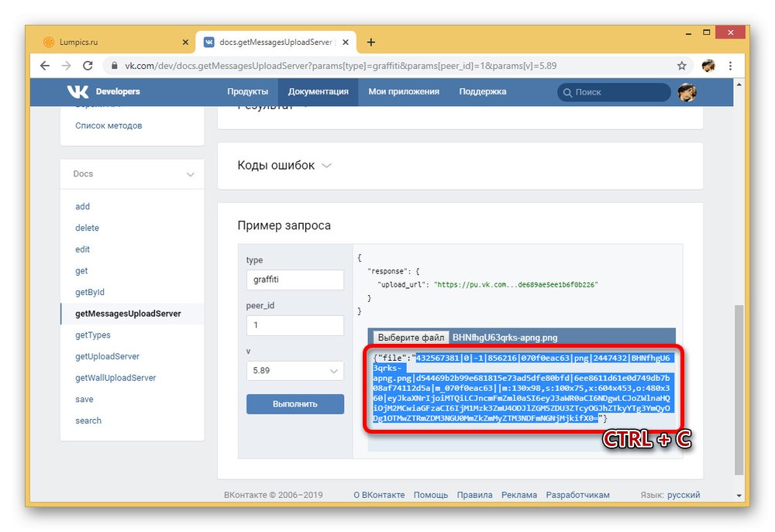
Task: Go to Мои приложения
Action: (x=404, y=92)
